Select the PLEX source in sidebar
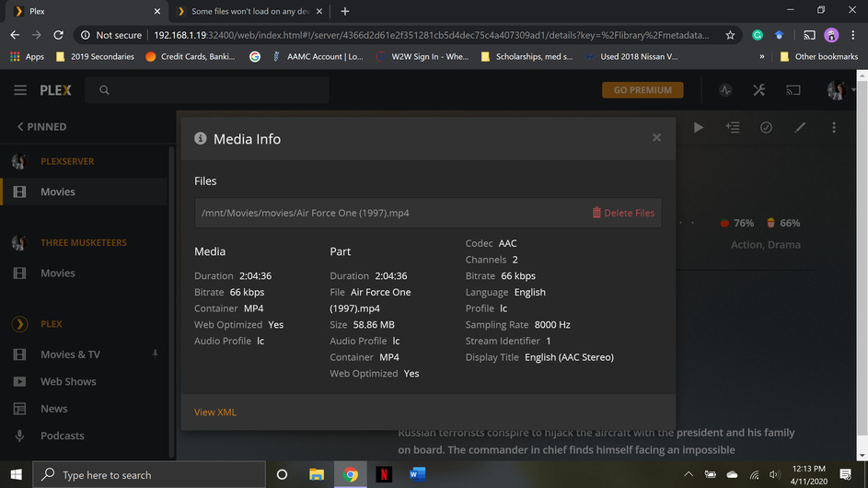This screenshot has height=488, width=868. (51, 324)
